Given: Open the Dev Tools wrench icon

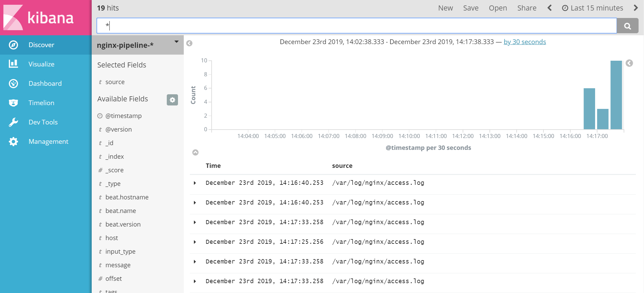Looking at the screenshot, I should pos(13,122).
